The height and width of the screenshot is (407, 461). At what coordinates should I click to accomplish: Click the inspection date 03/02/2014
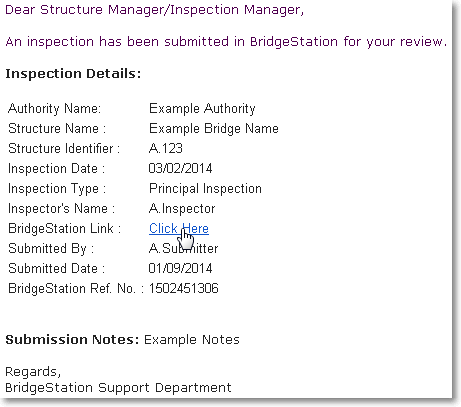coord(180,168)
